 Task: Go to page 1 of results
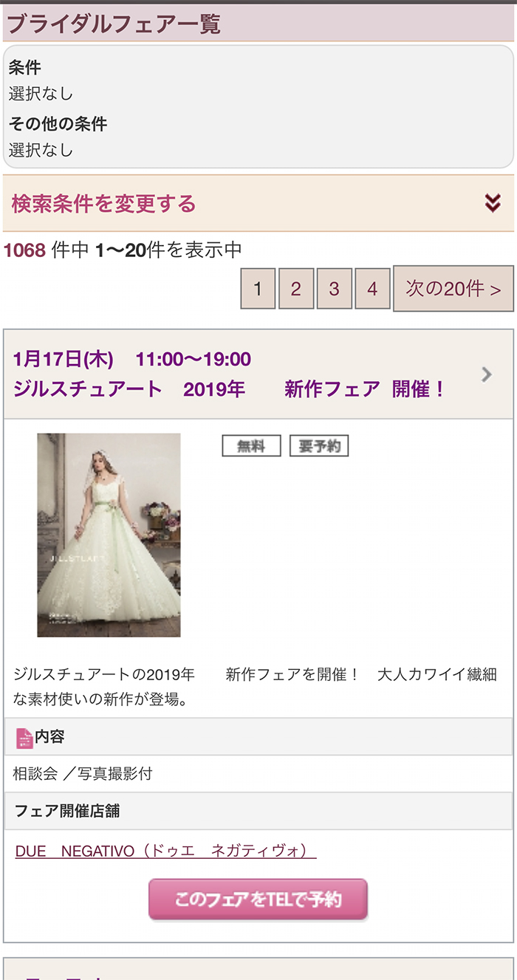(258, 289)
